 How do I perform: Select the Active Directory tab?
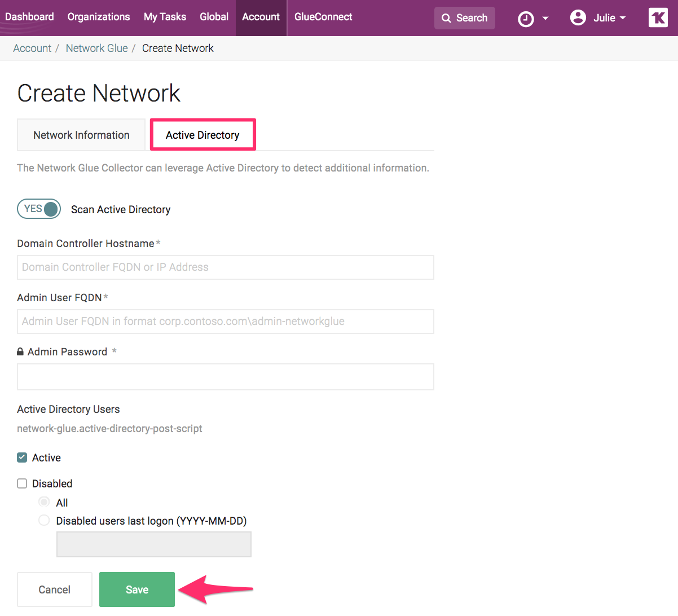[x=202, y=135]
